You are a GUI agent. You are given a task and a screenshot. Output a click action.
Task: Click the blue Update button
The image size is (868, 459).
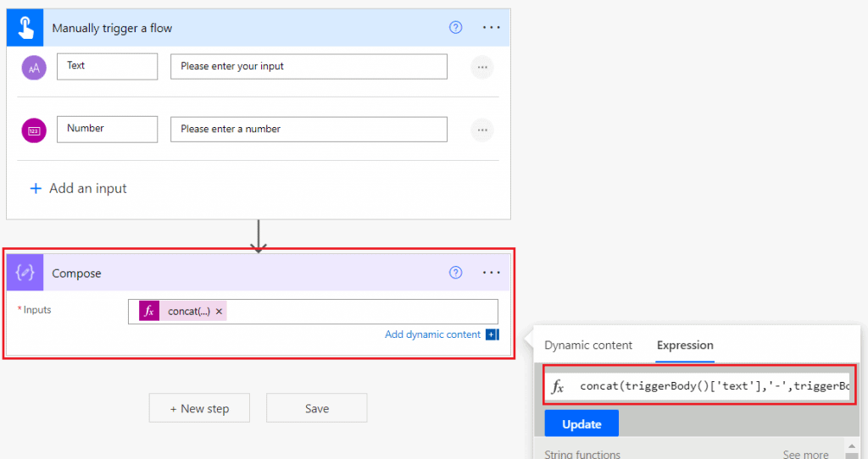click(x=581, y=424)
